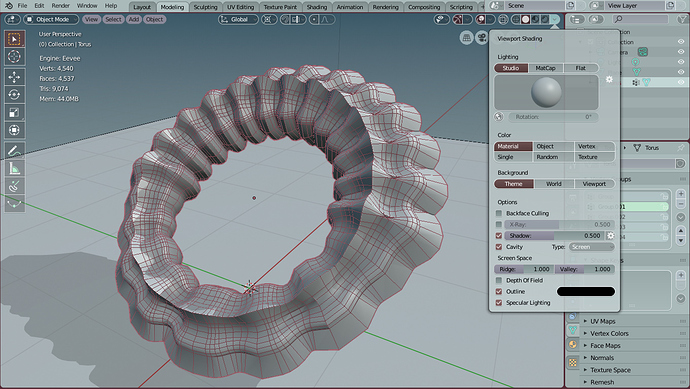Close the viewport shading dropdown arrow
Viewport: 690px width, 389px height.
pos(555,19)
